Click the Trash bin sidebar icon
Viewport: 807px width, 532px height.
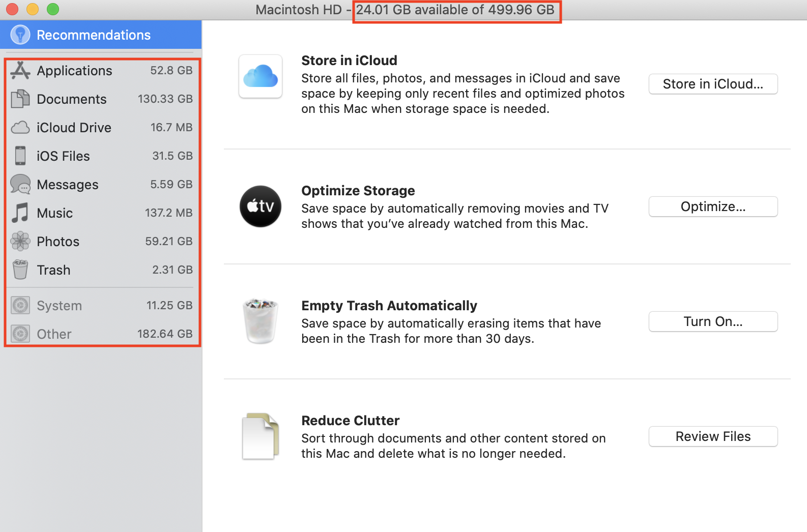coord(20,270)
